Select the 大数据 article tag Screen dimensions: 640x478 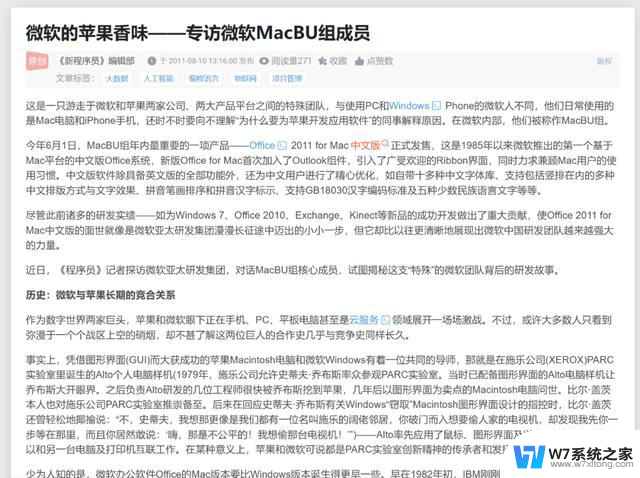[x=117, y=78]
